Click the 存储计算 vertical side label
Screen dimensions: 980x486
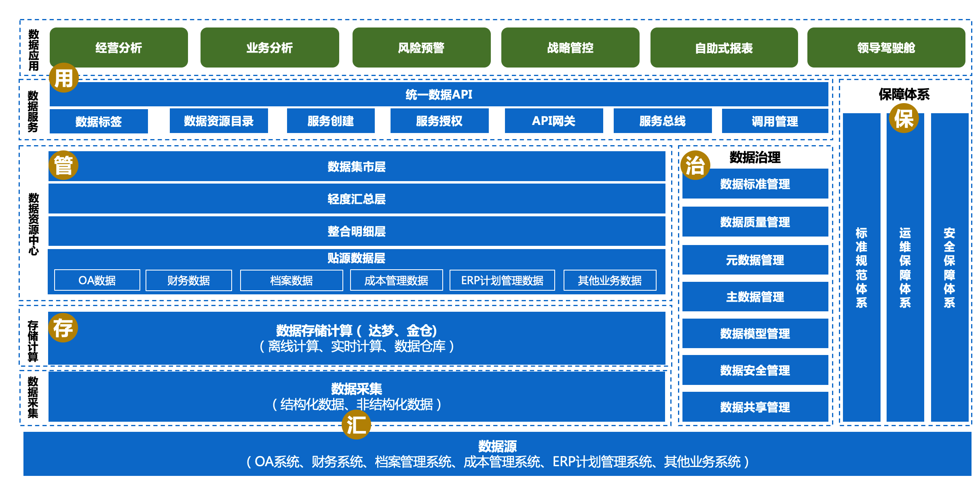pyautogui.click(x=33, y=341)
